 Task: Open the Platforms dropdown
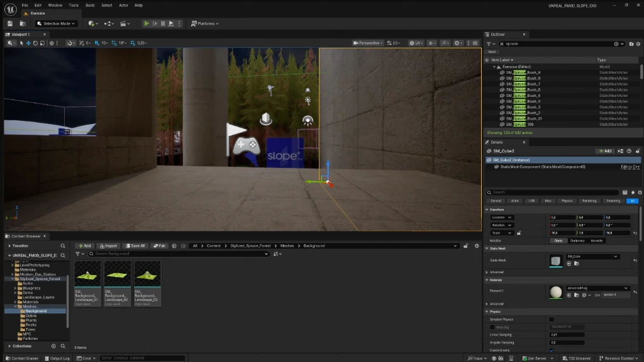click(204, 23)
